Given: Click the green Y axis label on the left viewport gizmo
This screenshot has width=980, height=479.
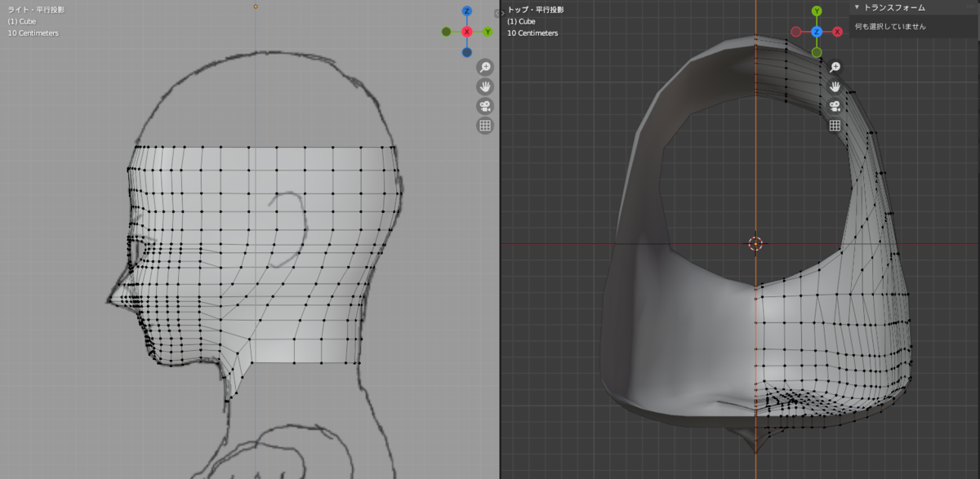Looking at the screenshot, I should point(488,32).
